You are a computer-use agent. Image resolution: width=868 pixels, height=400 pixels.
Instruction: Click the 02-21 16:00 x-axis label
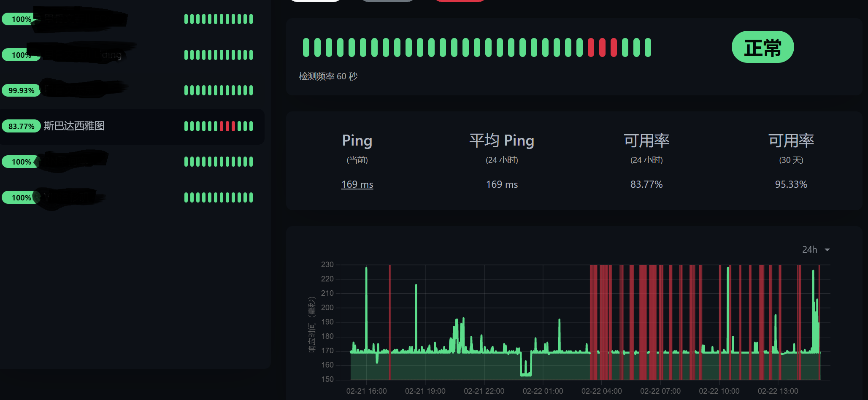[x=366, y=391]
